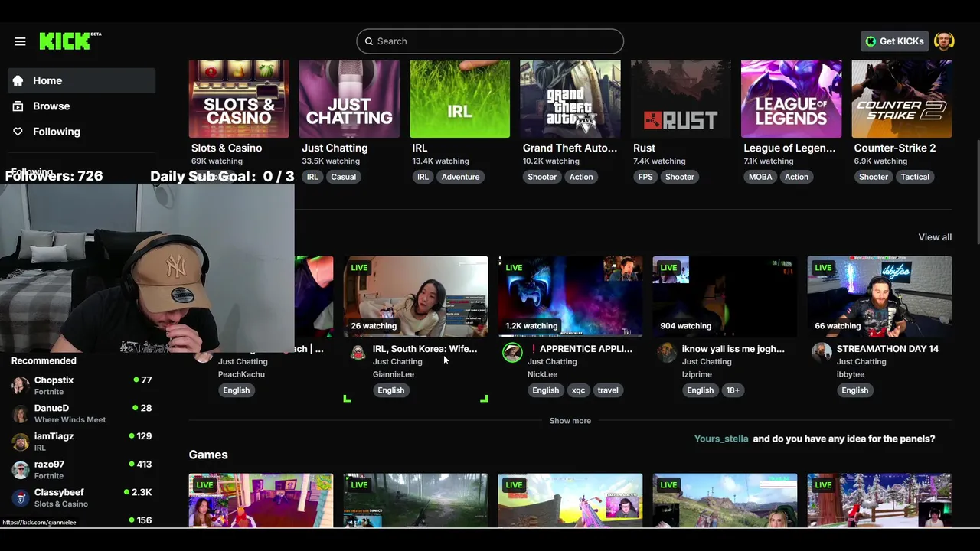The image size is (980, 551).
Task: Select the Adventure tag under IRL
Action: [460, 177]
